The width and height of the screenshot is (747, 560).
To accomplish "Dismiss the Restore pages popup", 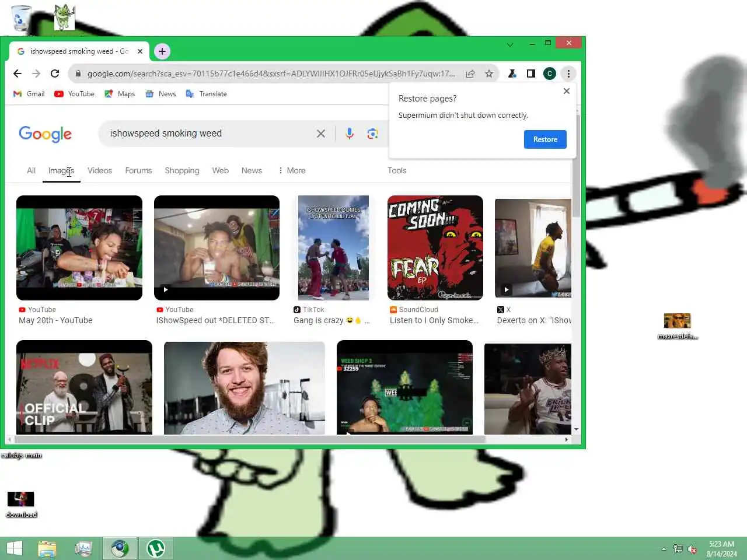I will pyautogui.click(x=566, y=91).
